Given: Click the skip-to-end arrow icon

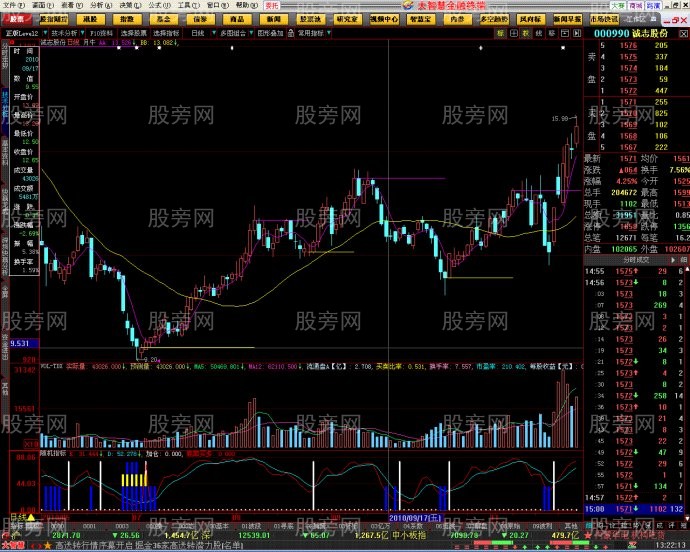Looking at the screenshot, I should click(x=577, y=33).
